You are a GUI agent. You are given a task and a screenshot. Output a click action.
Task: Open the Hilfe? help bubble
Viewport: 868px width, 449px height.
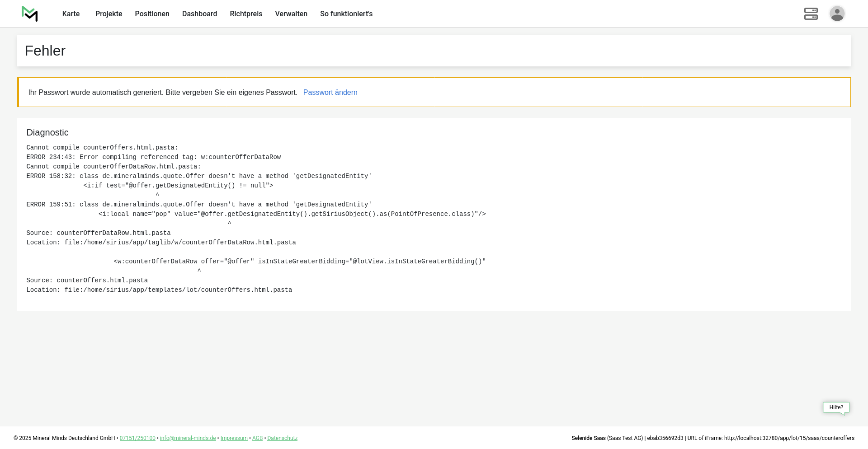point(836,407)
